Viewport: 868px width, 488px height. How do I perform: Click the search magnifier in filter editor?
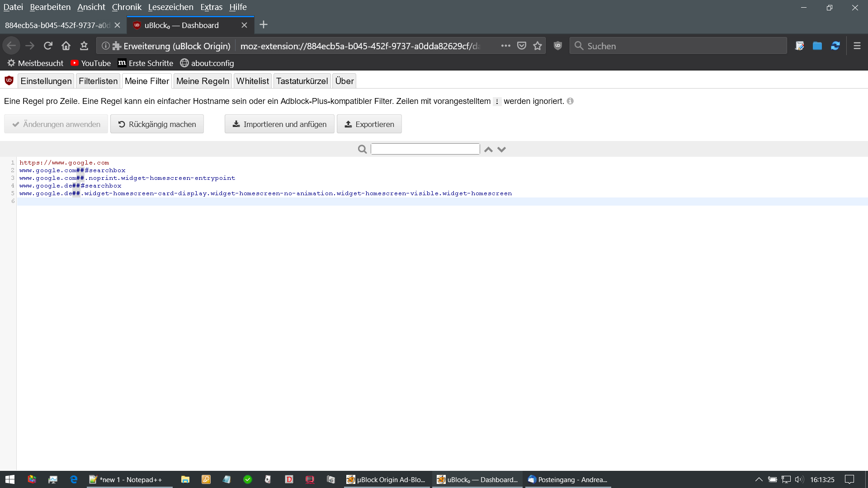pyautogui.click(x=362, y=149)
